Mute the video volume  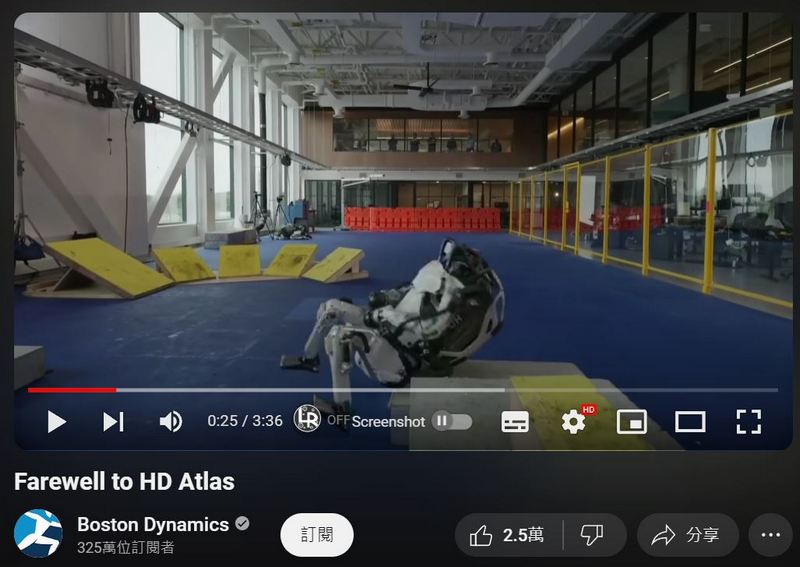tap(171, 422)
